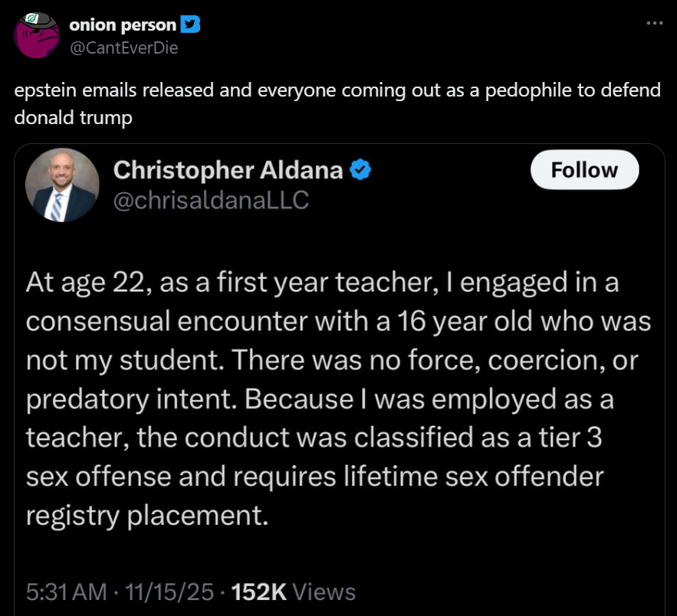677x616 pixels.
Task: Click the main tweet text about epstein emails
Action: click(x=337, y=90)
